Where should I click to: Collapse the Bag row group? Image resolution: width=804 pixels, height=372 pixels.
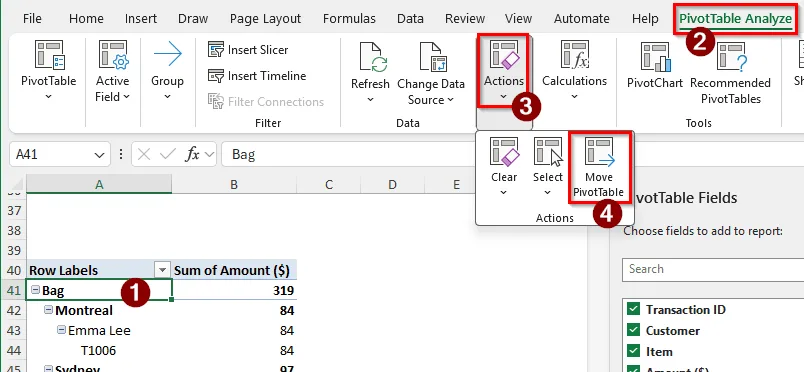[x=35, y=290]
